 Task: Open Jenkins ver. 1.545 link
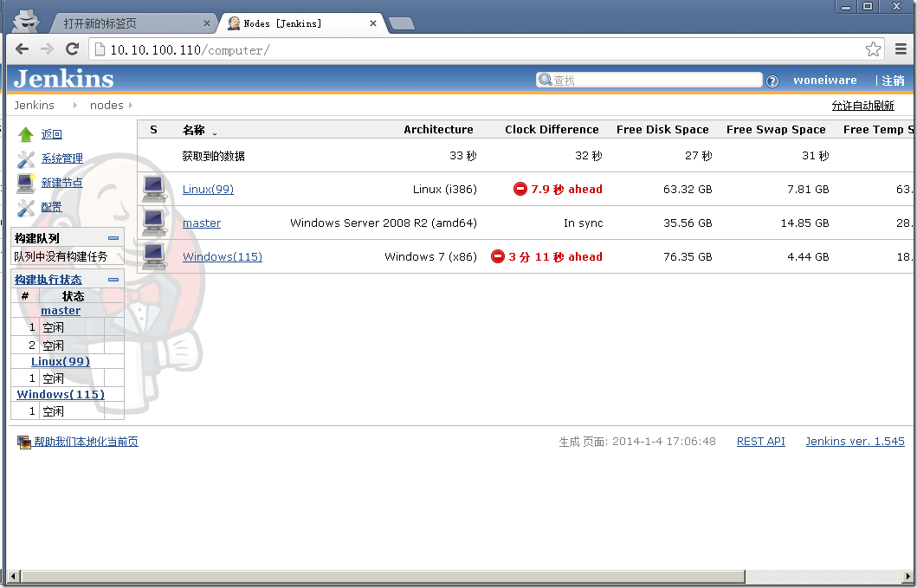pos(855,442)
